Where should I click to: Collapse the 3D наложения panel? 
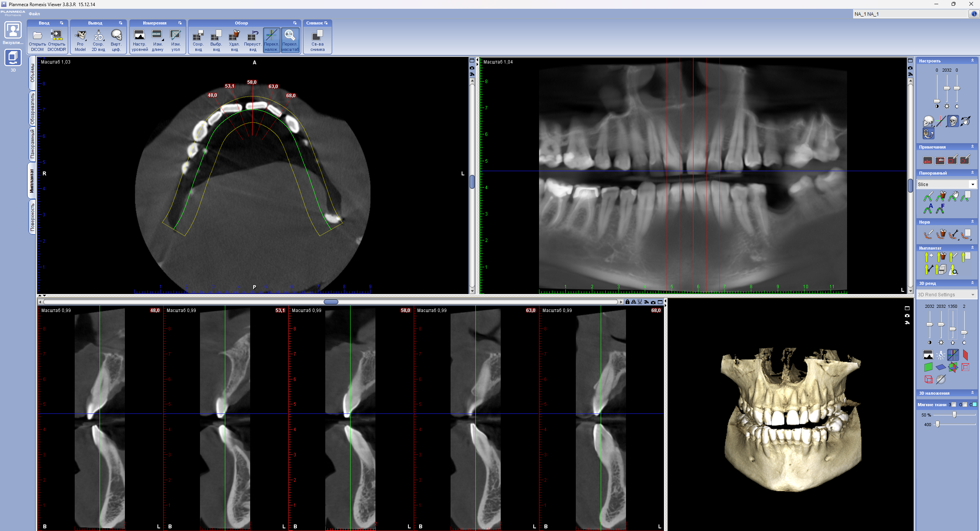click(x=972, y=393)
